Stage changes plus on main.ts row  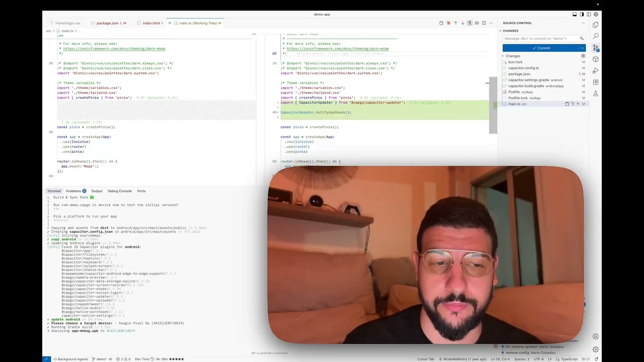(x=578, y=104)
